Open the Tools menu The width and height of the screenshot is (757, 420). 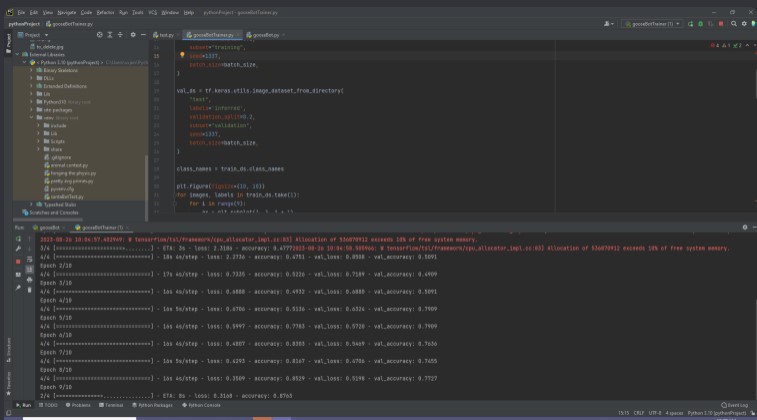coord(138,13)
